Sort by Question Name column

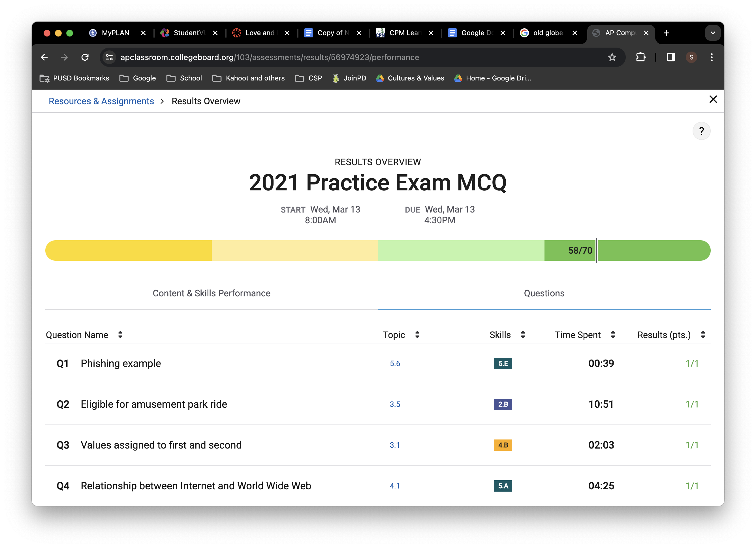coord(120,335)
